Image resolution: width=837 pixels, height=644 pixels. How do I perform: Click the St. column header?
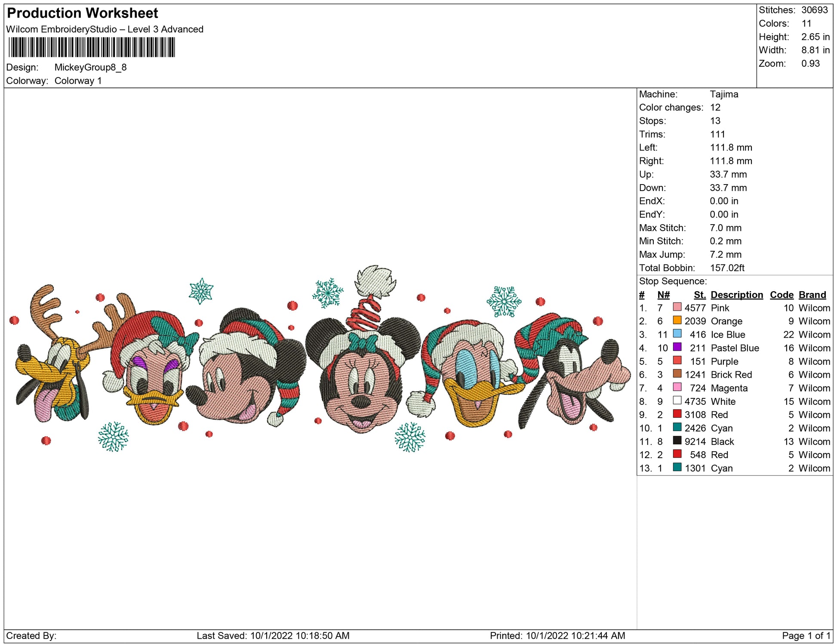tap(699, 295)
